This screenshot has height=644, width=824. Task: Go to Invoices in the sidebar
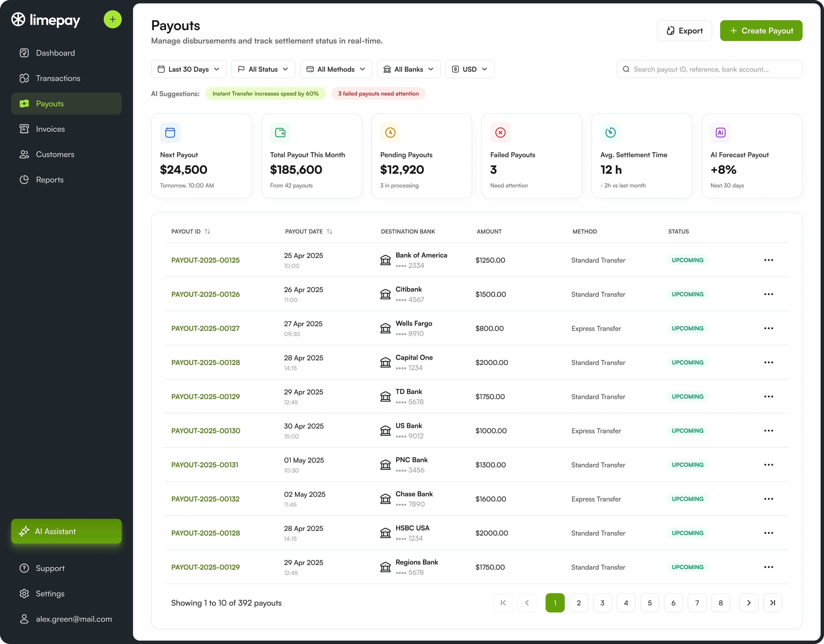(x=66, y=129)
